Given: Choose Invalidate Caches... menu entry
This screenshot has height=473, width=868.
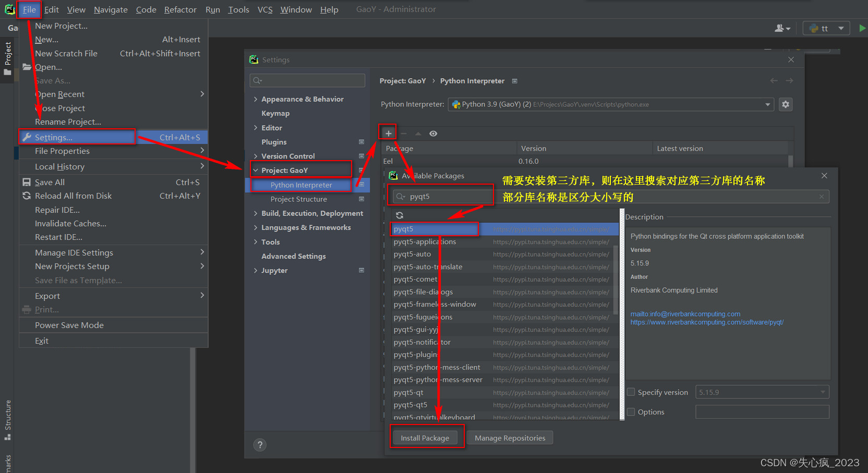Looking at the screenshot, I should (x=113, y=223).
